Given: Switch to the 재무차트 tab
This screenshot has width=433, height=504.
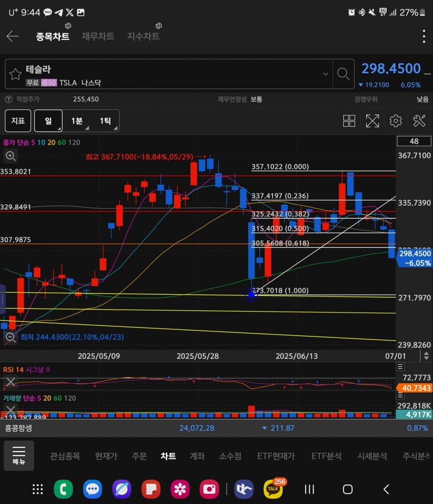Looking at the screenshot, I should point(98,37).
